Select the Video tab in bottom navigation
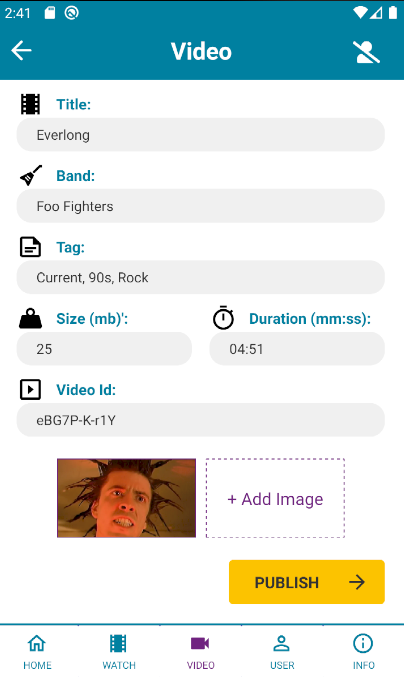The image size is (404, 677). [200, 652]
